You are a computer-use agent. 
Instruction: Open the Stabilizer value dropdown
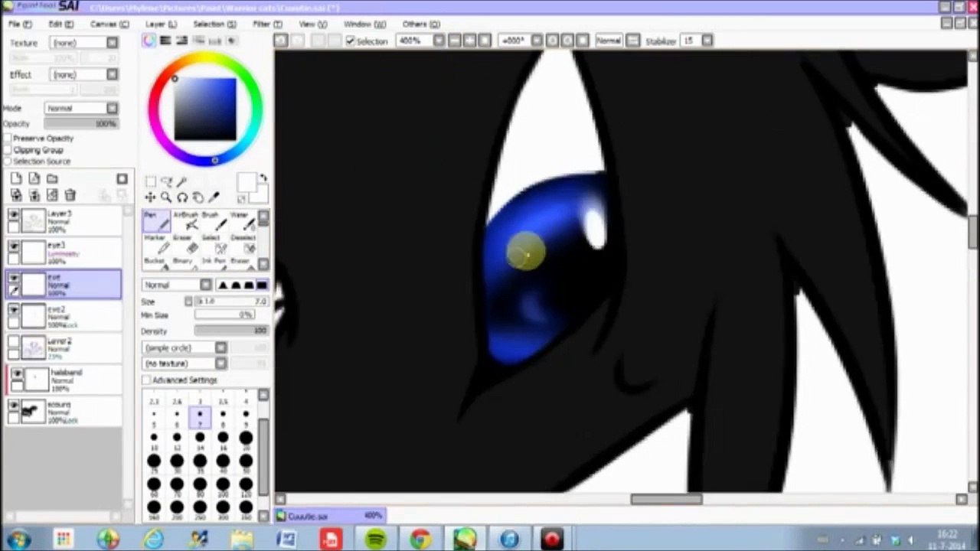(707, 41)
